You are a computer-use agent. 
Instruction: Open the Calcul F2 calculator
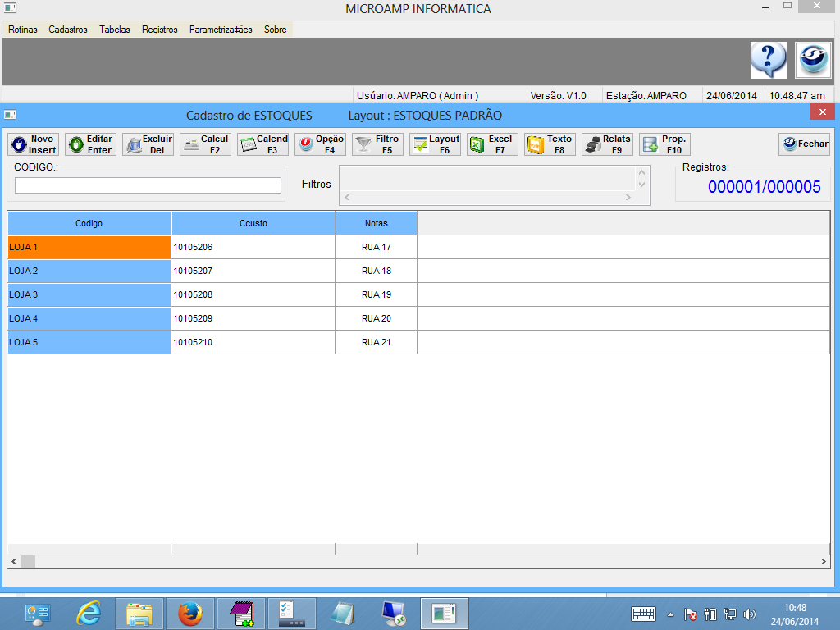[205, 144]
